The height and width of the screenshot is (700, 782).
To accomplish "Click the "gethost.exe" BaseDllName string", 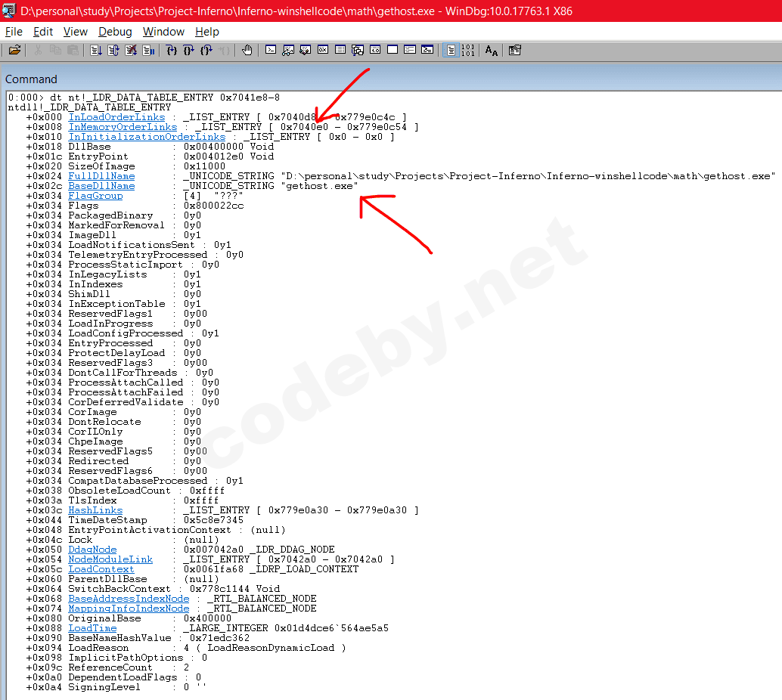I will tap(319, 186).
